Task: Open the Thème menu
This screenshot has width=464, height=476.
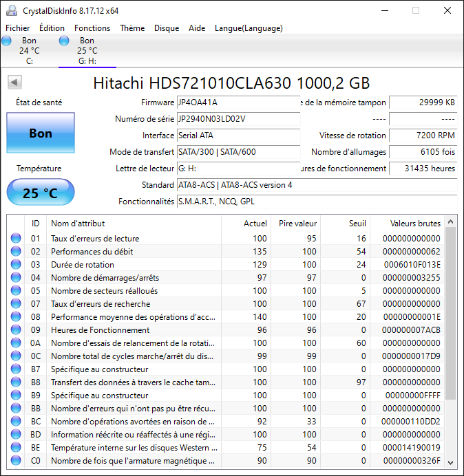Action: pos(132,28)
